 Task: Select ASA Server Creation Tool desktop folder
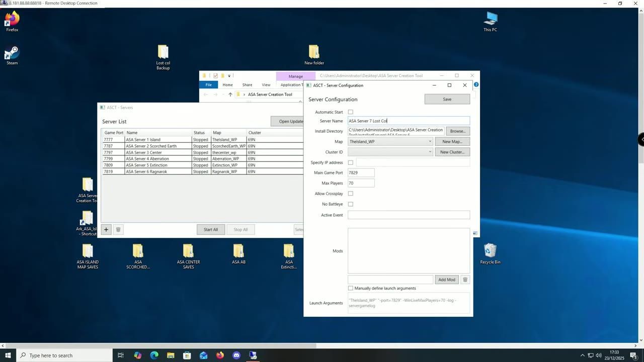pos(88,190)
